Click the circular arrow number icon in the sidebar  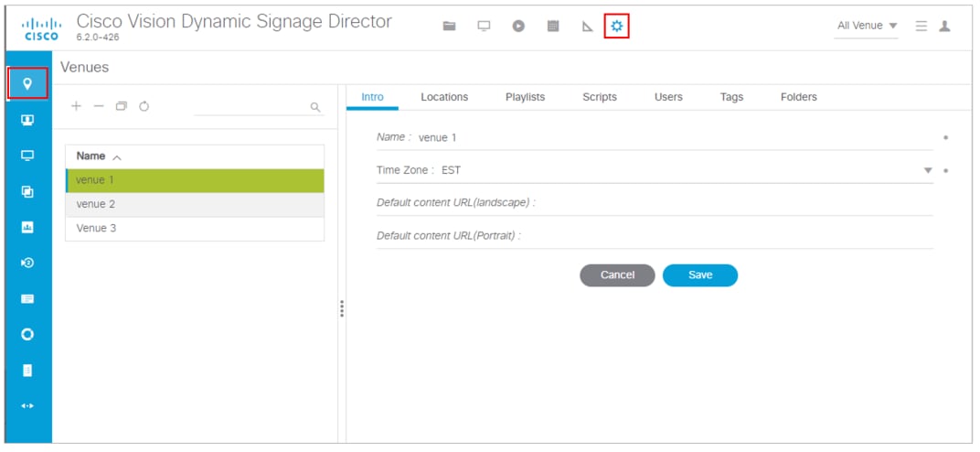coord(27,264)
